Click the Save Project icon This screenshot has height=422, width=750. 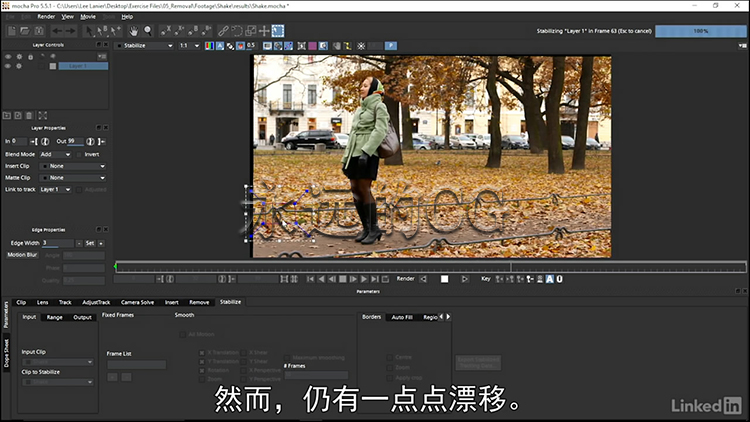point(39,31)
